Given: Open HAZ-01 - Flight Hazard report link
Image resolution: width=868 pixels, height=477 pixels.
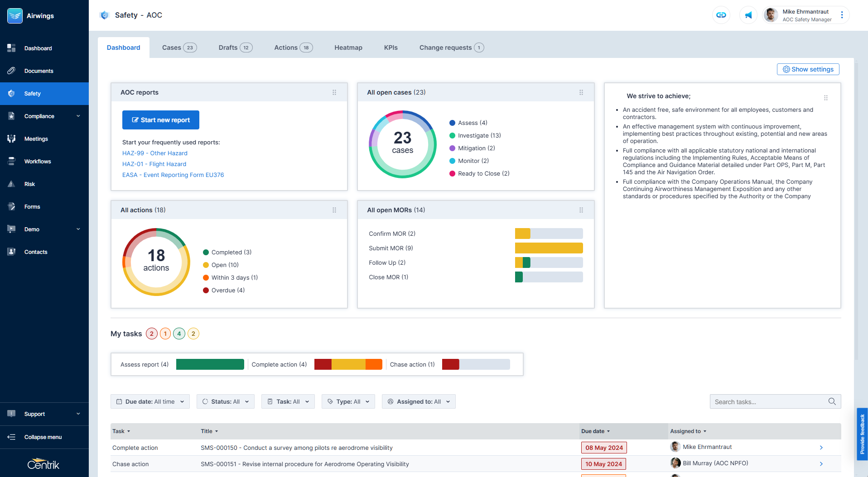Looking at the screenshot, I should point(154,164).
